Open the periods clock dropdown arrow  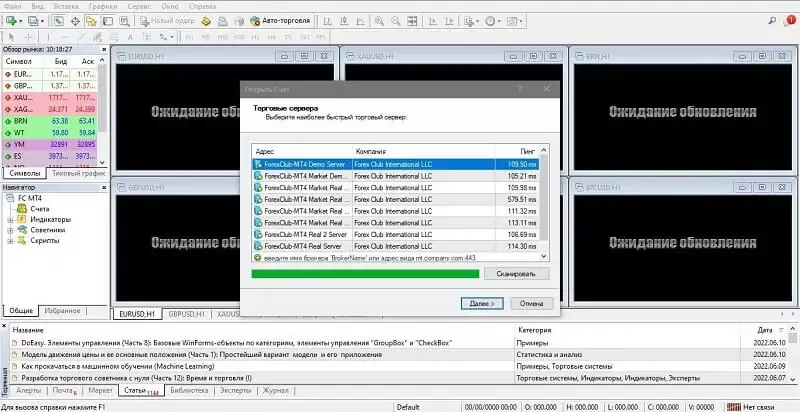pos(498,21)
